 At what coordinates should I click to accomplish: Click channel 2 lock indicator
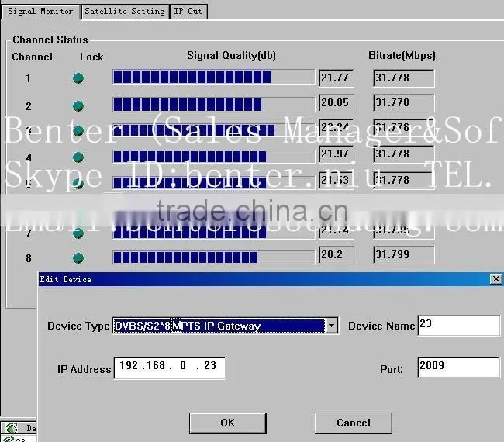(x=78, y=105)
